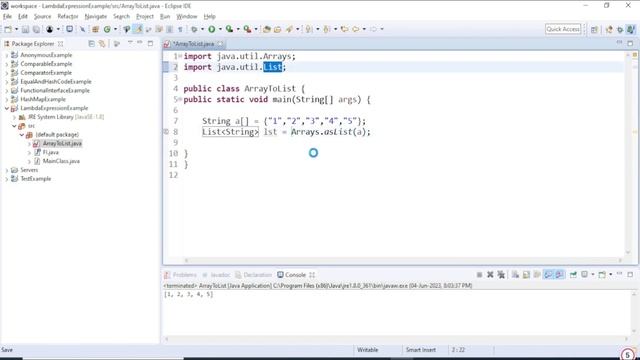This screenshot has height=360, width=640.
Task: Toggle Show Whitespace Characters pilcrow icon
Action: point(180,29)
